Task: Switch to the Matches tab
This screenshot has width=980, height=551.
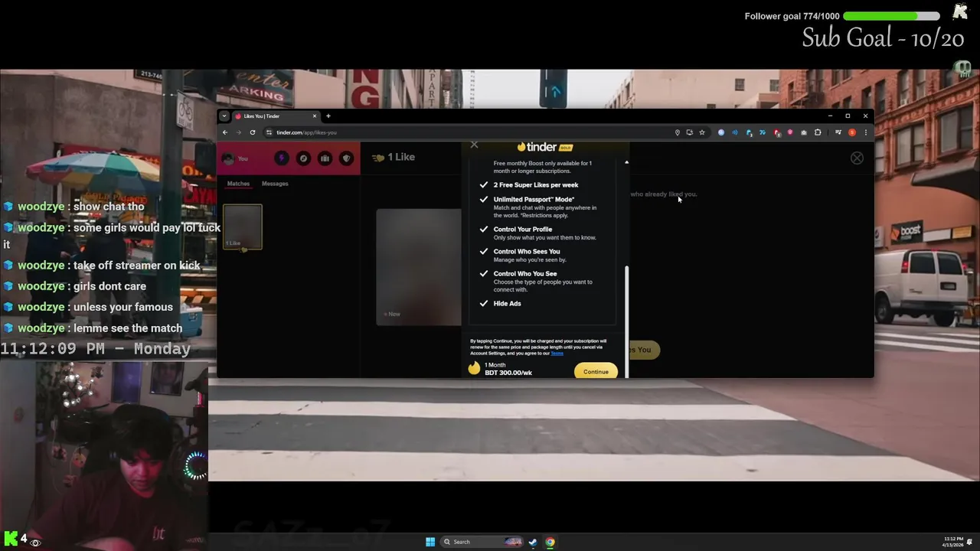Action: [238, 184]
